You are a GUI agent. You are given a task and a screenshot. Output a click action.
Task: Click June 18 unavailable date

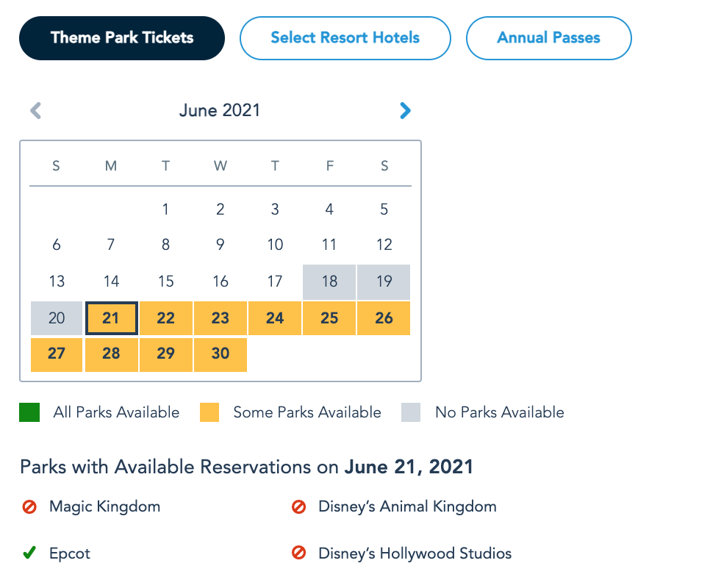click(329, 282)
